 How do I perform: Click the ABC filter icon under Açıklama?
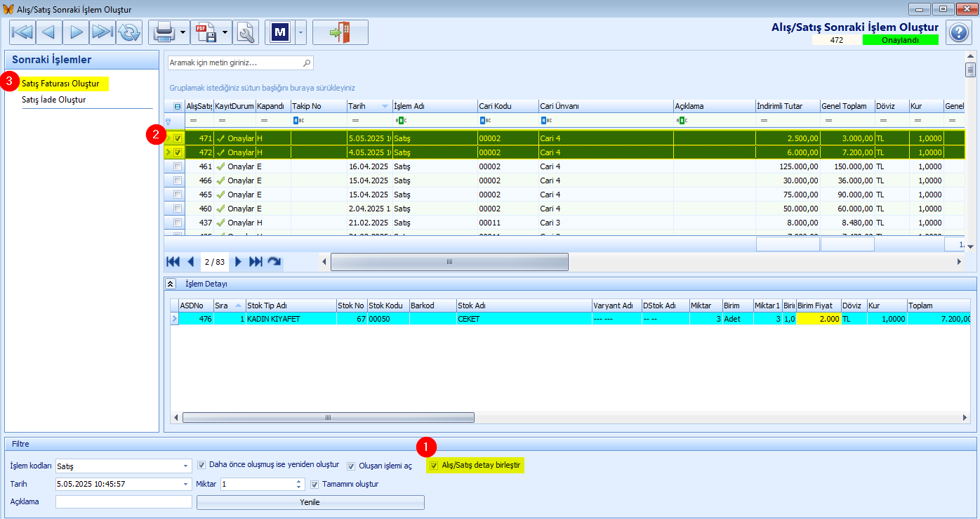682,120
